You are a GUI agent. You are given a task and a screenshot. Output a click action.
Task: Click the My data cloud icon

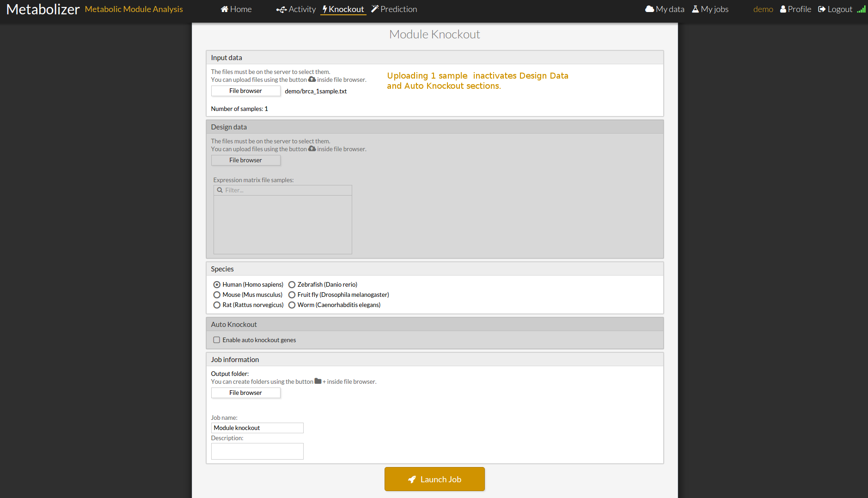pyautogui.click(x=649, y=9)
